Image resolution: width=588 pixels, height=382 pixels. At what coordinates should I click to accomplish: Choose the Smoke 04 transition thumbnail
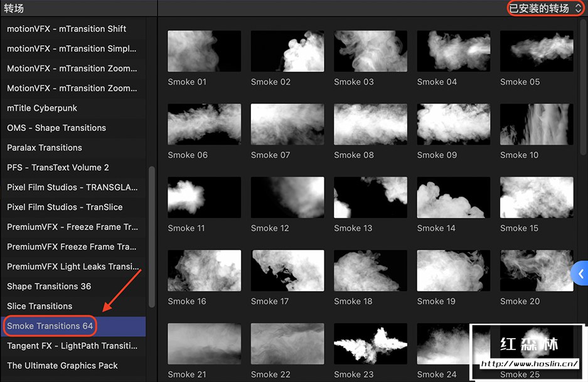click(x=453, y=51)
